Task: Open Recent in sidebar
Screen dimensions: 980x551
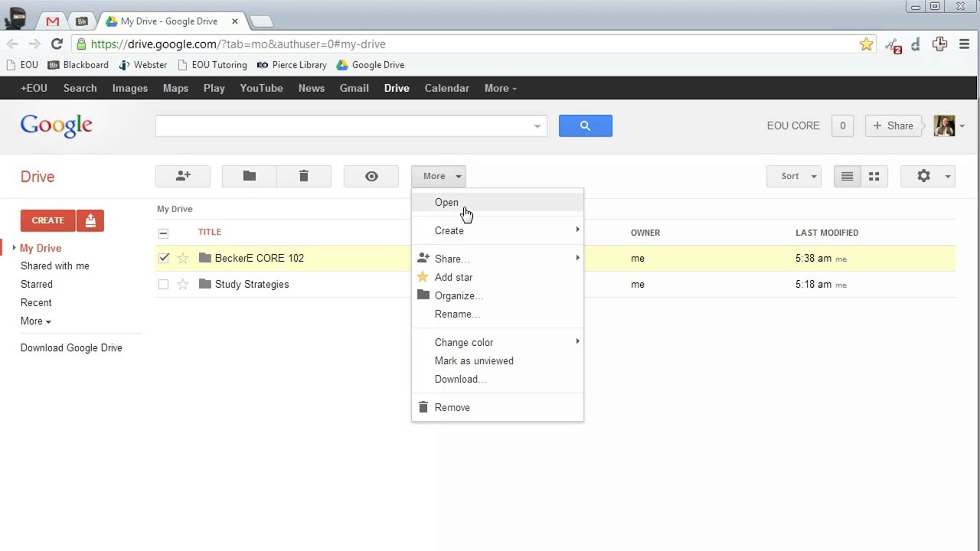Action: pos(36,302)
